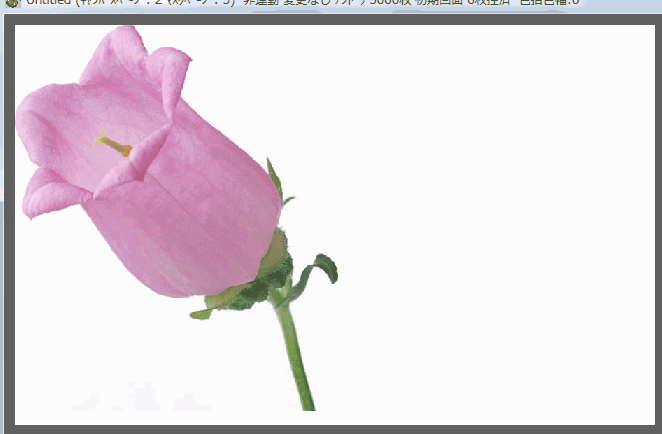Click the topmost pink petal tip
662x434 pixels.
(x=120, y=38)
